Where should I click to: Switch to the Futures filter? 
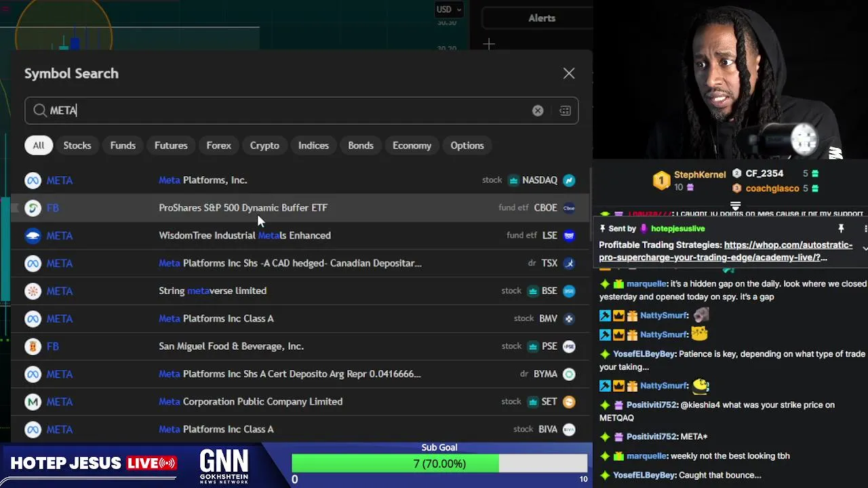point(171,145)
